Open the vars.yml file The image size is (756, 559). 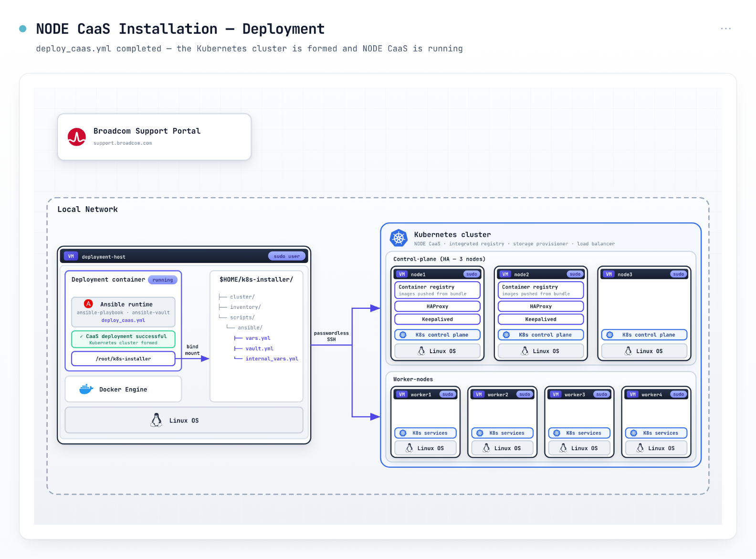(x=258, y=338)
